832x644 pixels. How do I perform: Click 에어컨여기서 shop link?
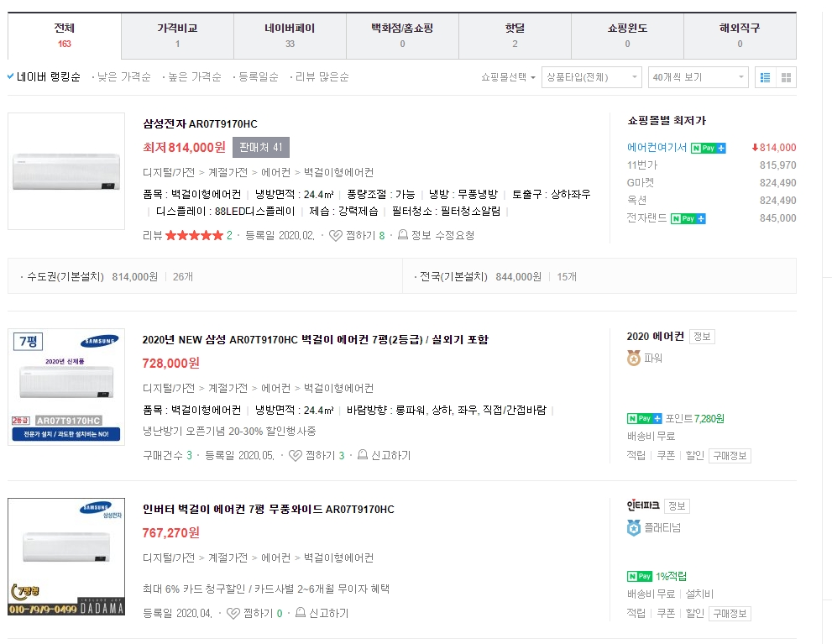[657, 148]
